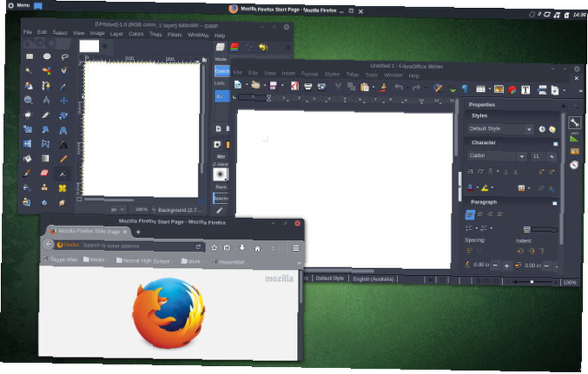Open the Firefox downloads arrow icon

242,248
